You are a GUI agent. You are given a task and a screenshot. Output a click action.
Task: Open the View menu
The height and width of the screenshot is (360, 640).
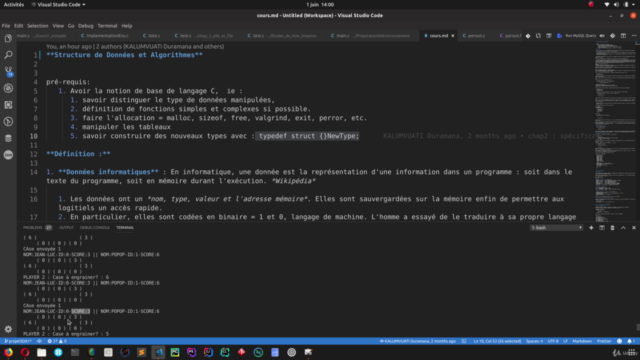[58, 26]
